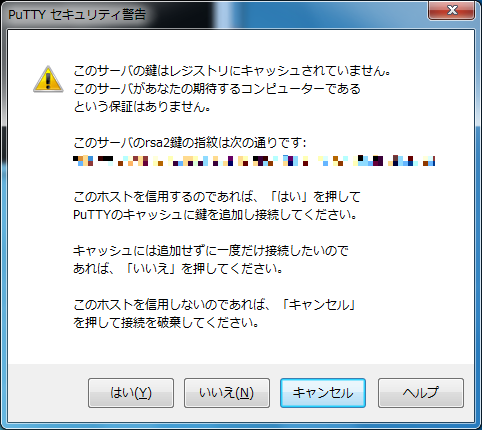Click the quoted 「はい」 in the message text
The image size is (482, 430).
pyautogui.click(x=289, y=197)
